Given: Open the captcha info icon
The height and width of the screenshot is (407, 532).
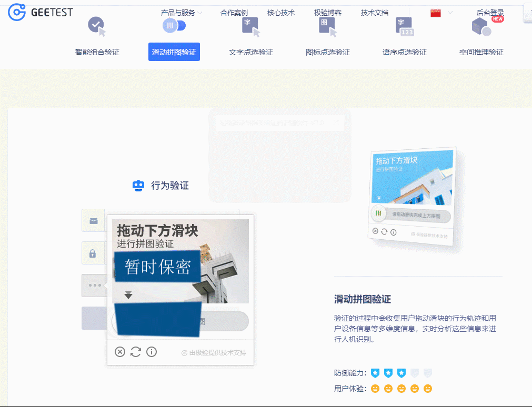Looking at the screenshot, I should tap(152, 352).
